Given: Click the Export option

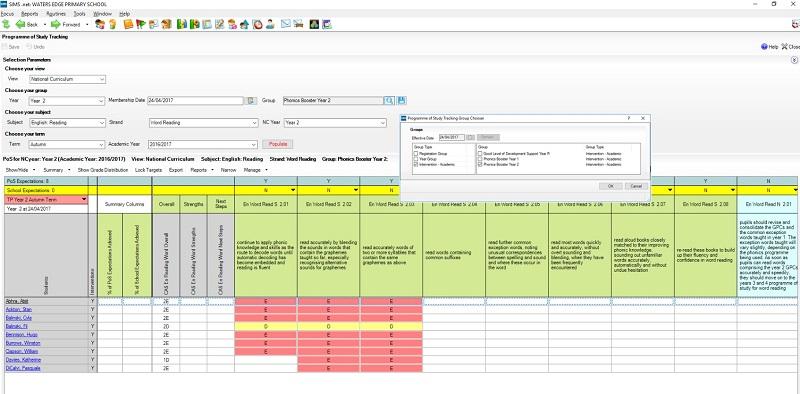Looking at the screenshot, I should pyautogui.click(x=176, y=169).
